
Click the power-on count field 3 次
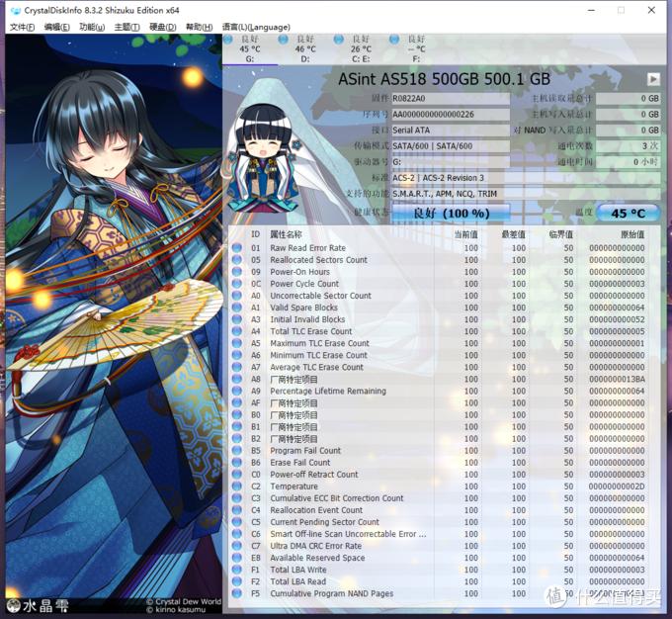628,146
